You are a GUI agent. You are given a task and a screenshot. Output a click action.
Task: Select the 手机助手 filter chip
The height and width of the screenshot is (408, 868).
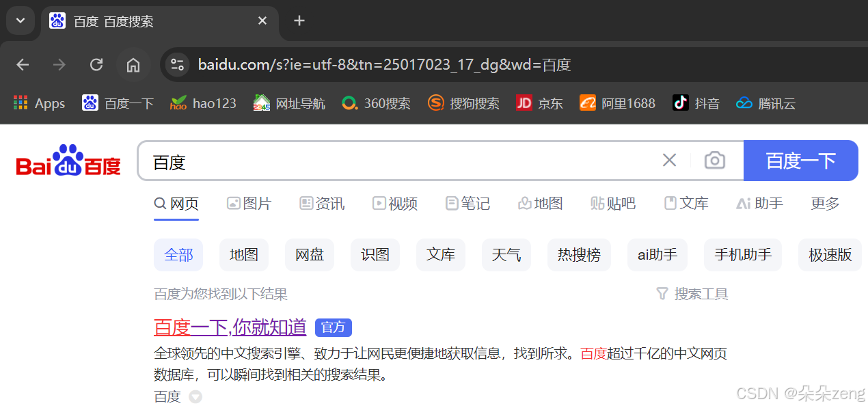pos(743,255)
